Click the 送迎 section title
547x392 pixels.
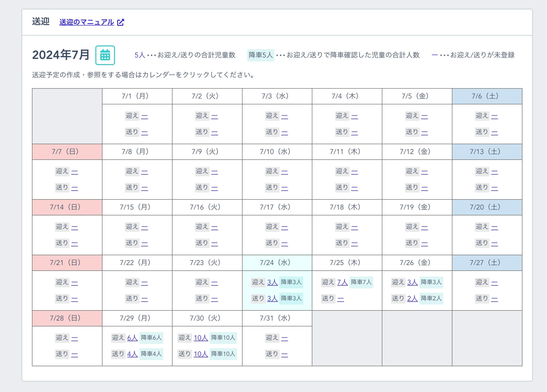coord(41,22)
